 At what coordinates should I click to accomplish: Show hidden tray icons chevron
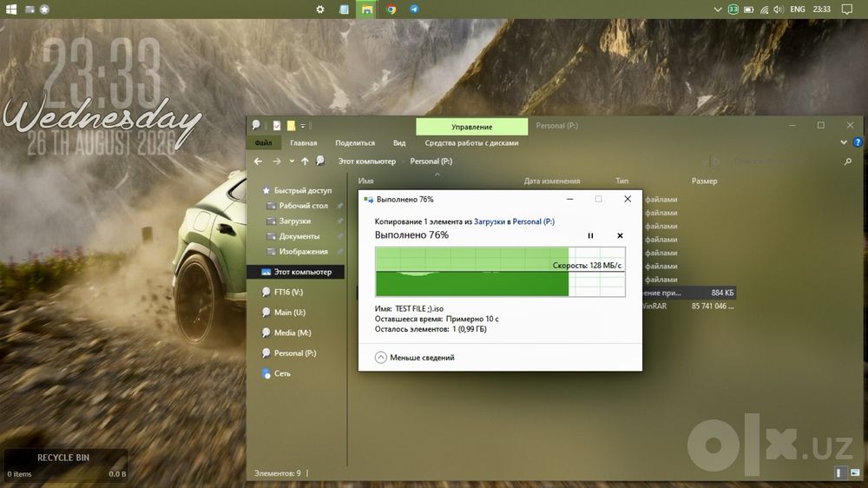(718, 10)
